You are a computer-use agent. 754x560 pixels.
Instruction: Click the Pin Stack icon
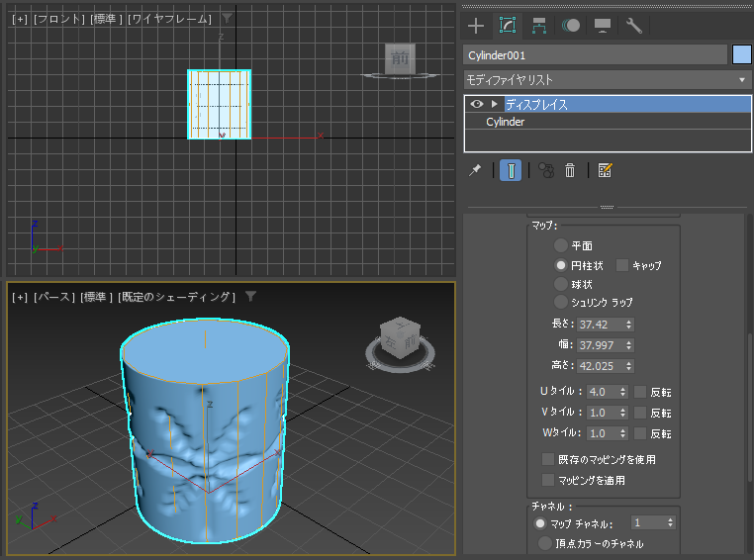(475, 170)
